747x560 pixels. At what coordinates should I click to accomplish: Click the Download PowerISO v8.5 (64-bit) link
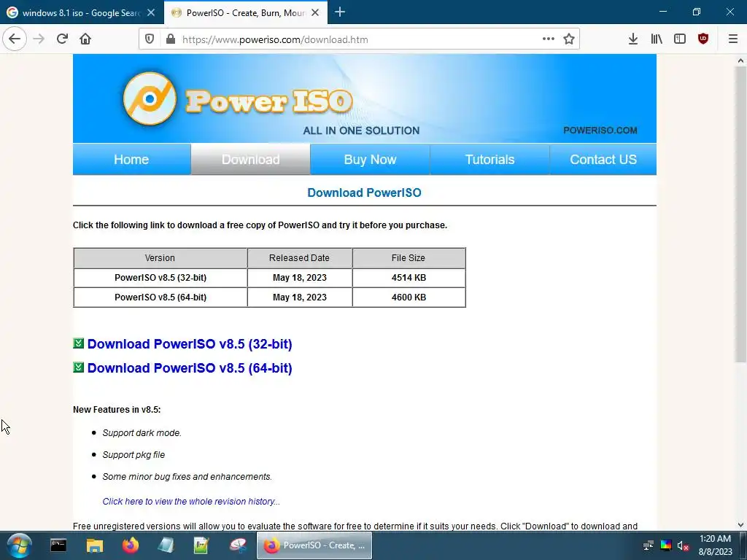tap(190, 368)
